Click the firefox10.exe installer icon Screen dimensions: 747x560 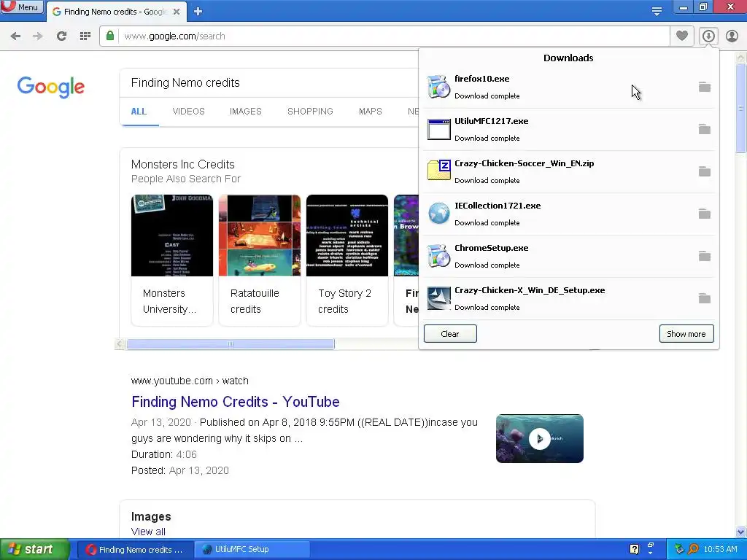pos(438,87)
